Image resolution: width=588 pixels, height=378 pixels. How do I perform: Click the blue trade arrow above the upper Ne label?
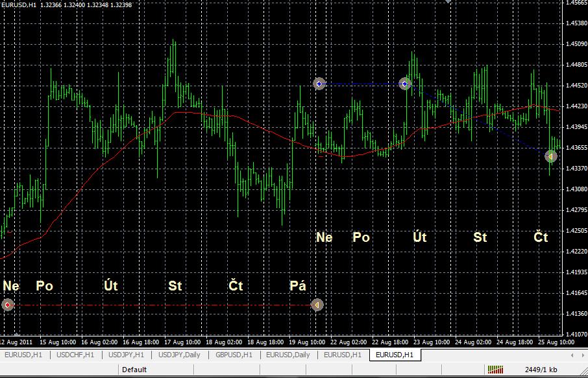click(319, 84)
